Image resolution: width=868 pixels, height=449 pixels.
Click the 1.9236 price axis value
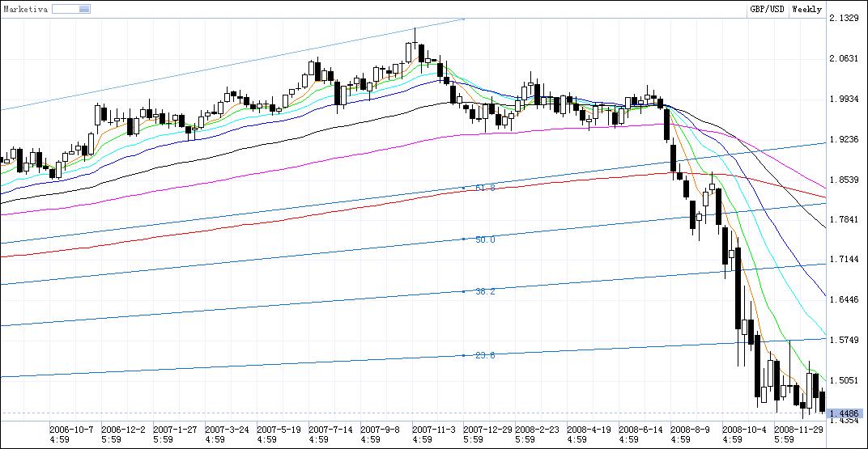click(x=843, y=139)
